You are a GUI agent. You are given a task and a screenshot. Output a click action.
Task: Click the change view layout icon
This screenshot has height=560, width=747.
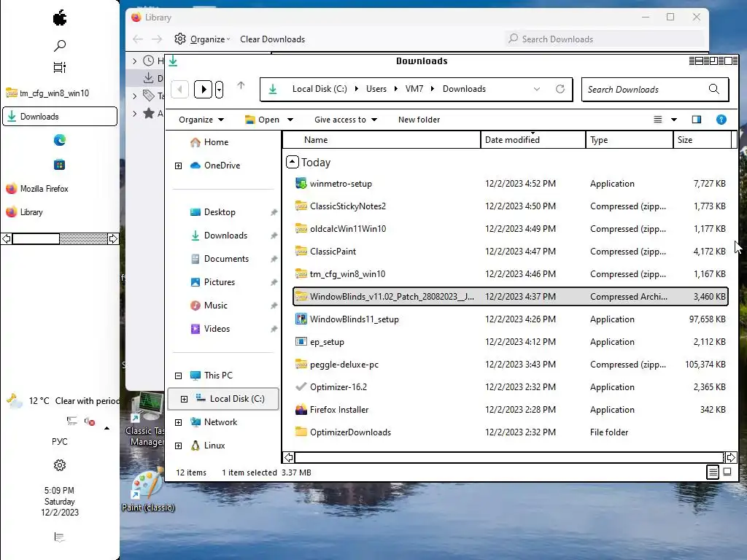point(658,120)
